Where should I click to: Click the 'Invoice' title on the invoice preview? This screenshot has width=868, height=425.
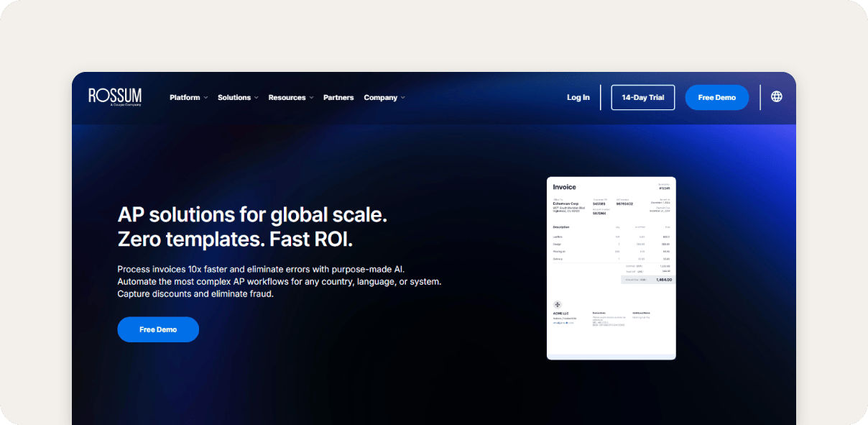pyautogui.click(x=564, y=187)
